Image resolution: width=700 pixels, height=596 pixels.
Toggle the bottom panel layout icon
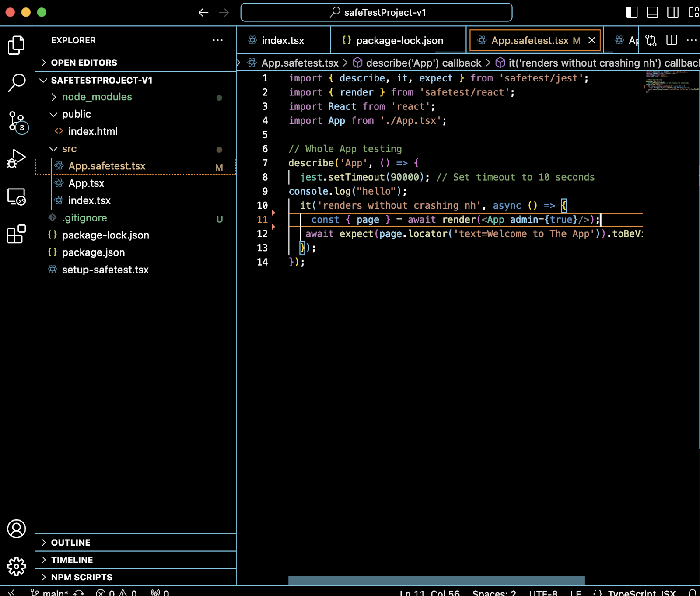652,12
